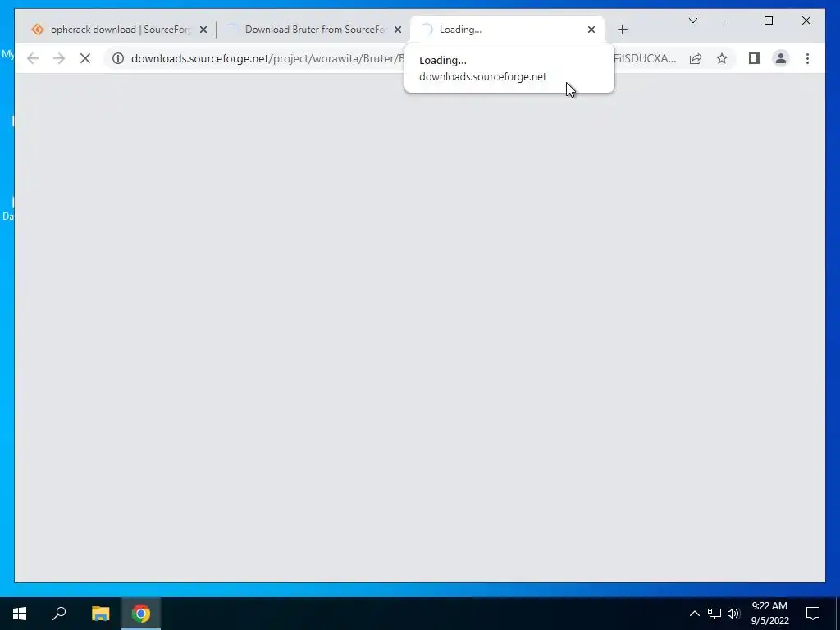
Task: Show hidden system tray icons
Action: tap(694, 614)
